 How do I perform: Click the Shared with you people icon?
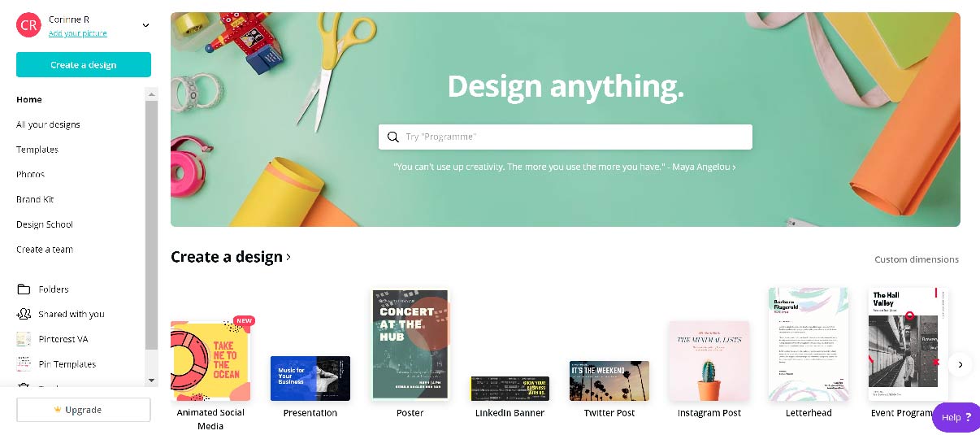[24, 314]
